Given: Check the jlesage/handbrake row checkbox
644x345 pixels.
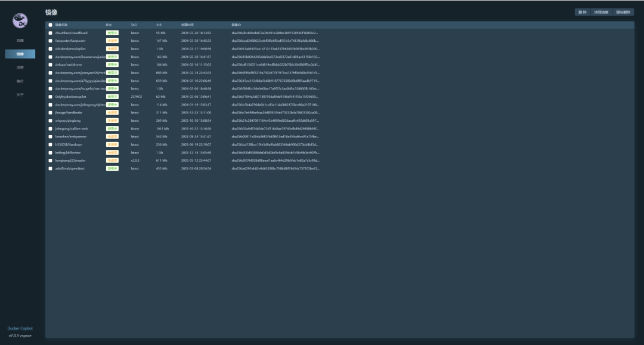Looking at the screenshot, I should pos(49,112).
